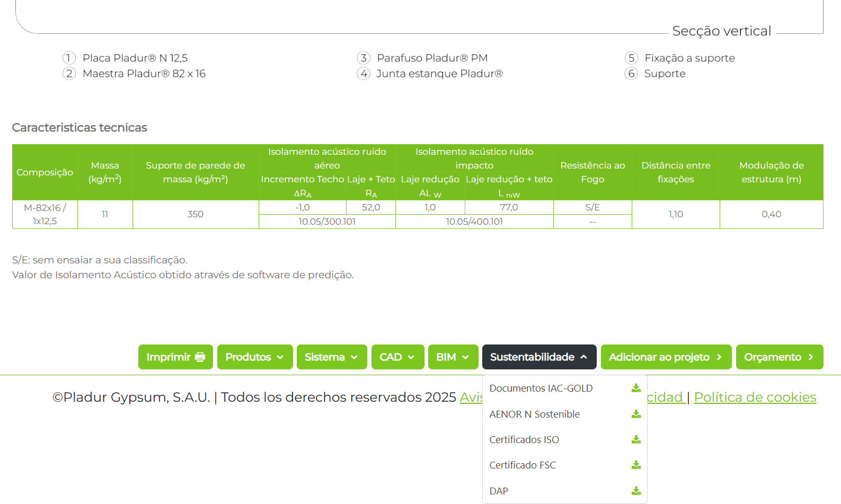Click the Massa (kg/m²) header
841x504 pixels.
point(105,172)
